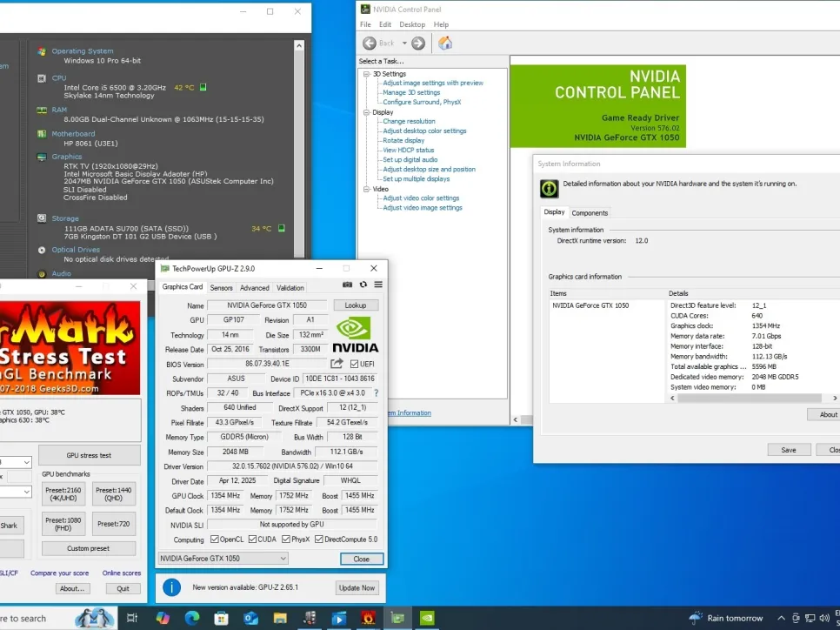840x630 pixels.
Task: Click the GPU-Z Name field
Action: (267, 305)
